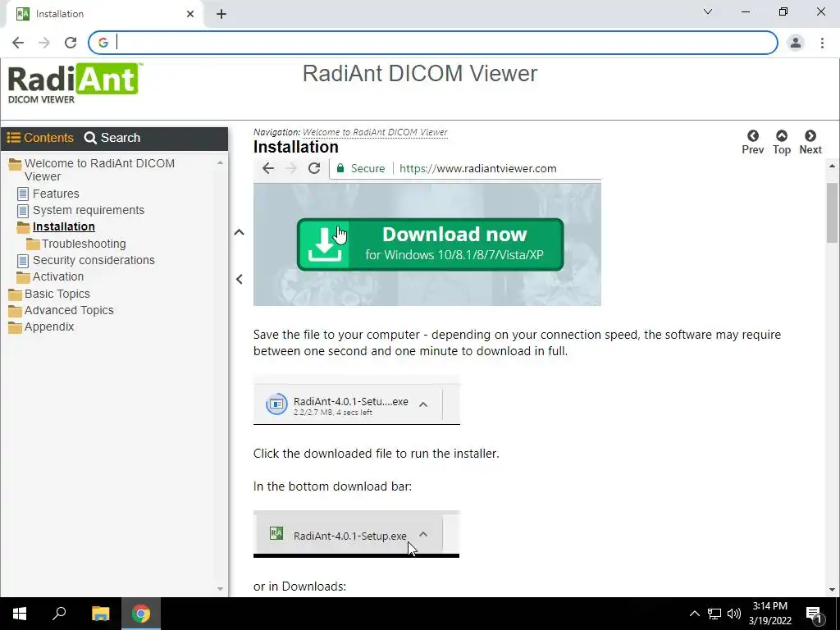Open the tab search chevron

click(708, 11)
